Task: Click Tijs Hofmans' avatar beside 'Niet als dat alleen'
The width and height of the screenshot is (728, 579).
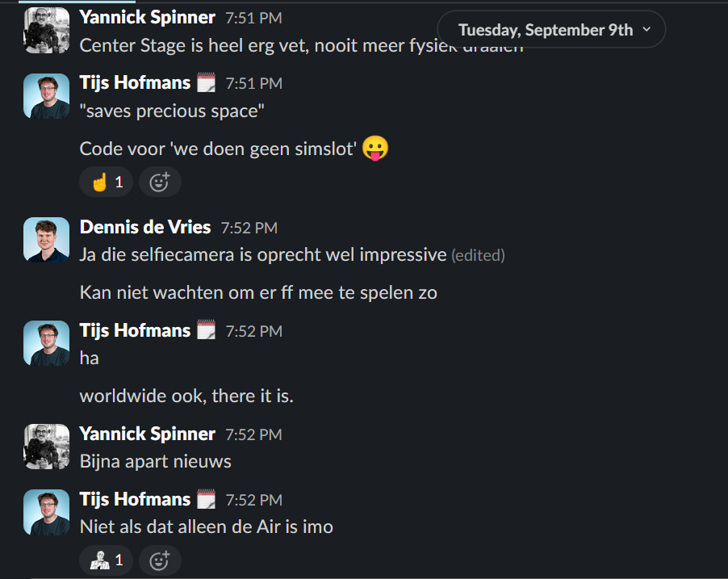Action: 46,512
